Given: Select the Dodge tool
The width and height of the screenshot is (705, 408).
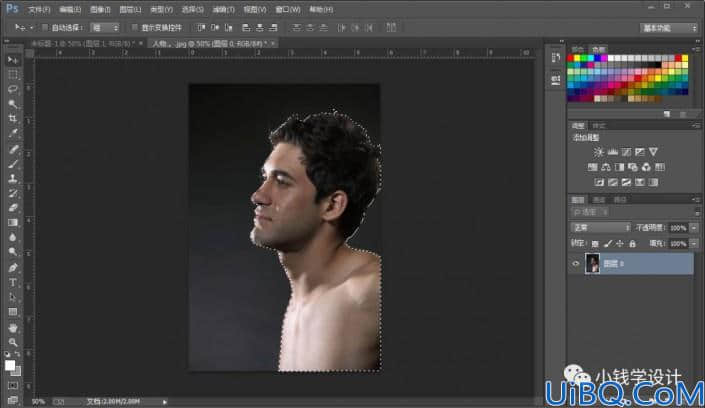Looking at the screenshot, I should click(13, 252).
